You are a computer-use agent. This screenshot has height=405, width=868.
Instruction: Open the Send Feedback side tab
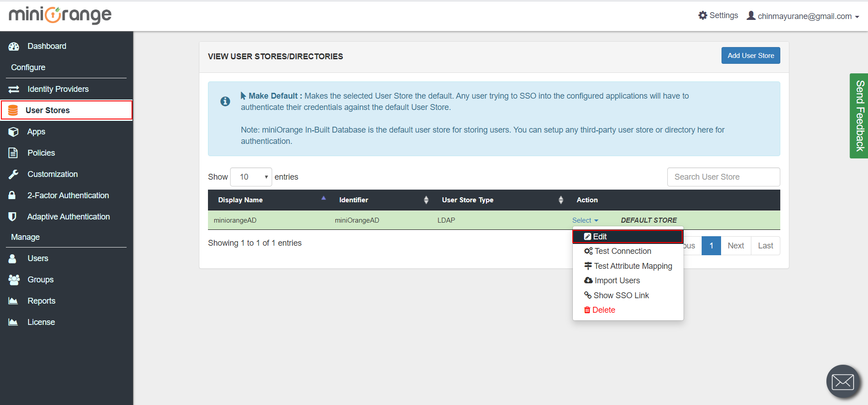pyautogui.click(x=859, y=116)
